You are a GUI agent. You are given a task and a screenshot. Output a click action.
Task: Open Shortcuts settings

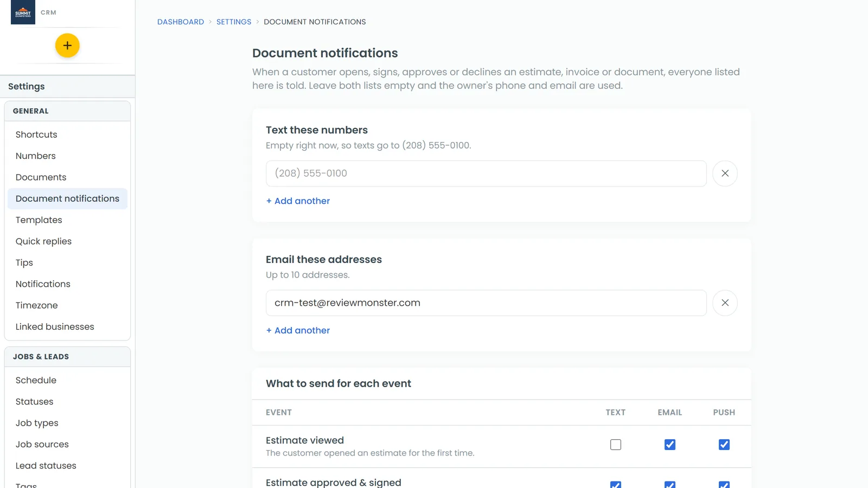(x=67, y=134)
